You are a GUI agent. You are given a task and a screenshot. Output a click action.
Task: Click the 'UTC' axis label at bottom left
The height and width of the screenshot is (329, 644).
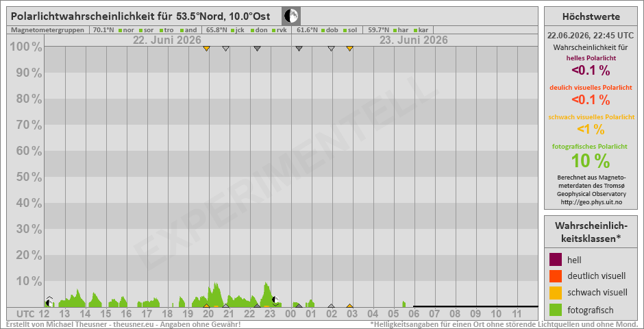[x=26, y=314]
